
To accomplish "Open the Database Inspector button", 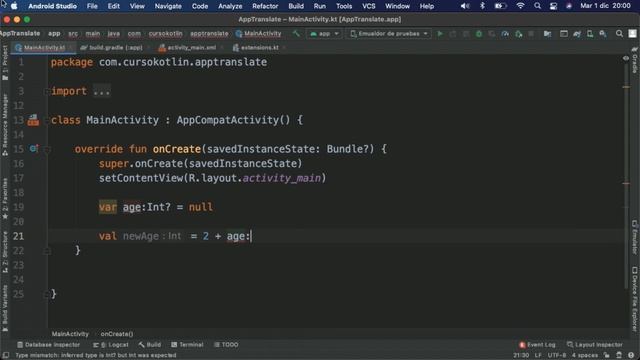I will tap(49, 345).
